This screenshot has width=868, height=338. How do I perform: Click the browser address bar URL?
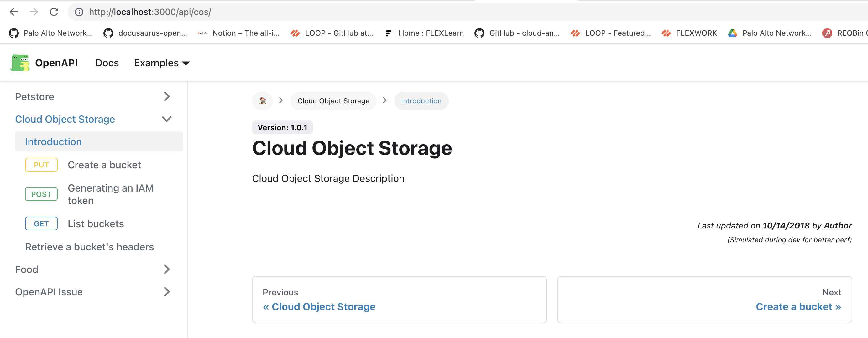tap(150, 12)
